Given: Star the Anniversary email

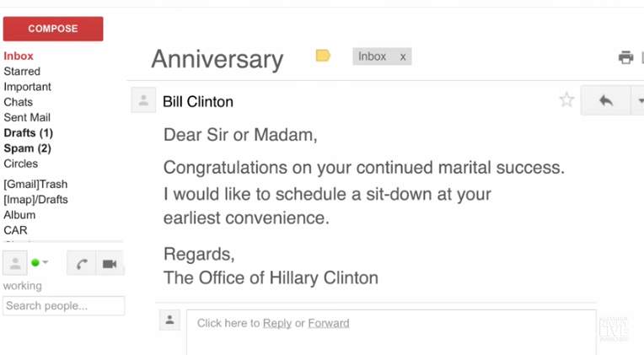Looking at the screenshot, I should click(566, 100).
